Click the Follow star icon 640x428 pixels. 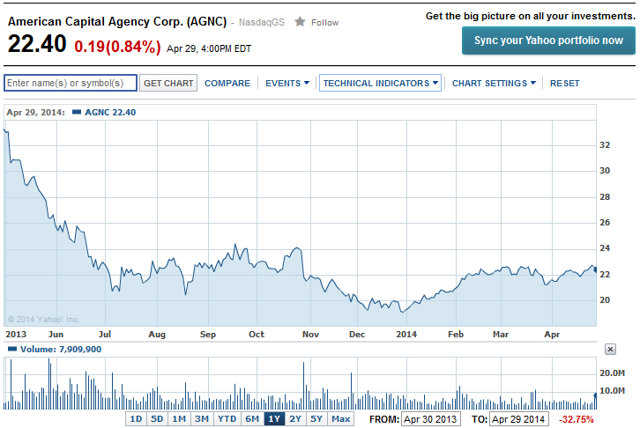300,22
